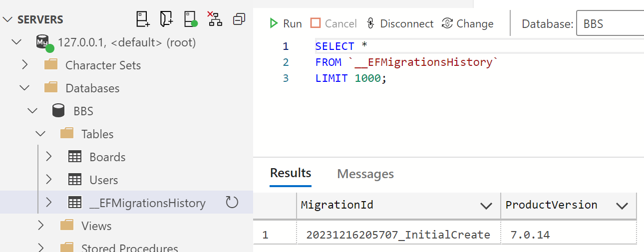Expand the Boards table node

tap(49, 157)
